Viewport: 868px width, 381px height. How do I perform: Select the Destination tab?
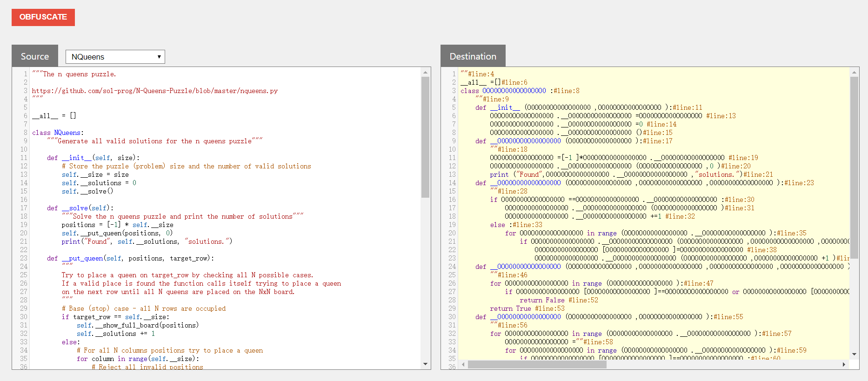(473, 56)
